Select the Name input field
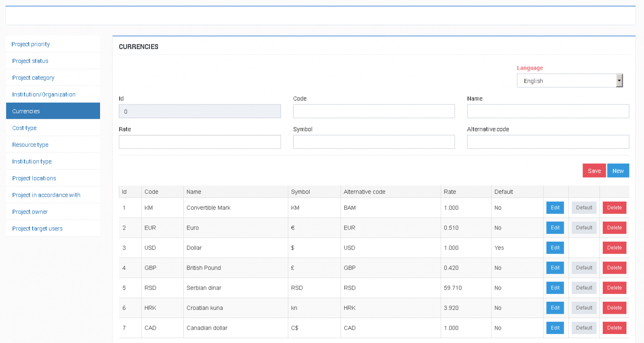Image resolution: width=644 pixels, height=343 pixels. [548, 111]
